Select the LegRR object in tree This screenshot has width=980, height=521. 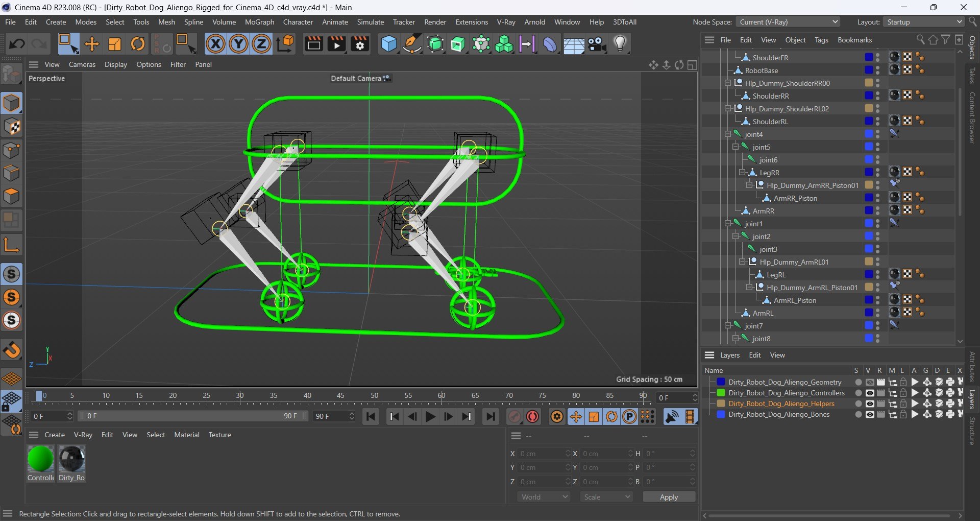pos(769,173)
